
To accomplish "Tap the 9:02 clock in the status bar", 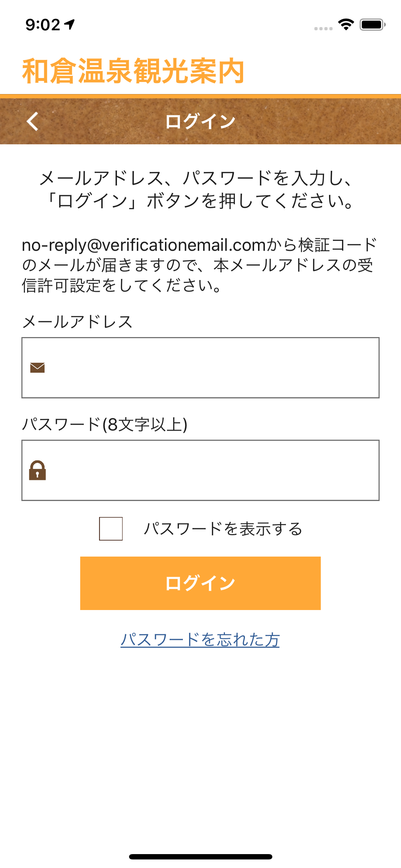I will point(43,25).
